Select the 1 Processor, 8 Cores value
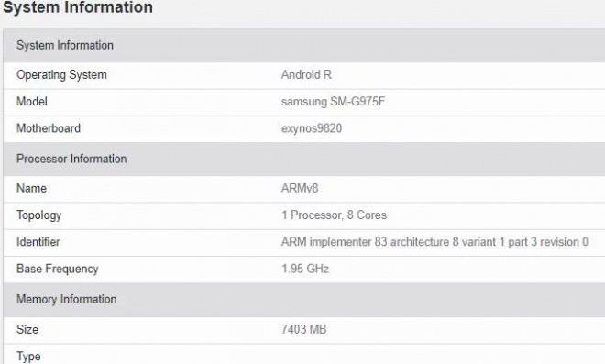 pyautogui.click(x=334, y=215)
